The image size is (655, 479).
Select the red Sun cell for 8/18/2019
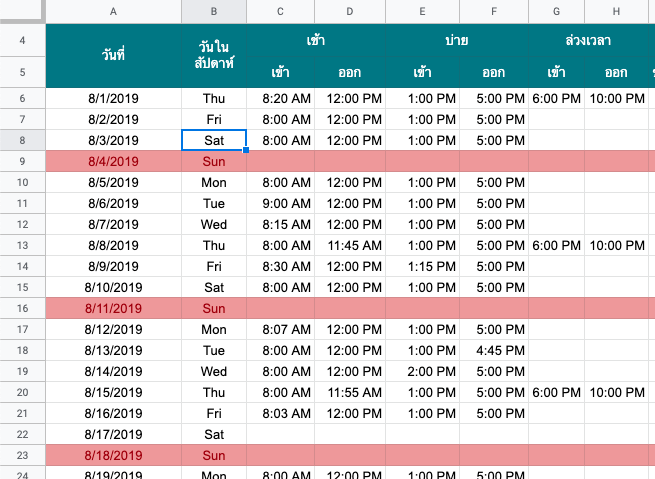[214, 455]
